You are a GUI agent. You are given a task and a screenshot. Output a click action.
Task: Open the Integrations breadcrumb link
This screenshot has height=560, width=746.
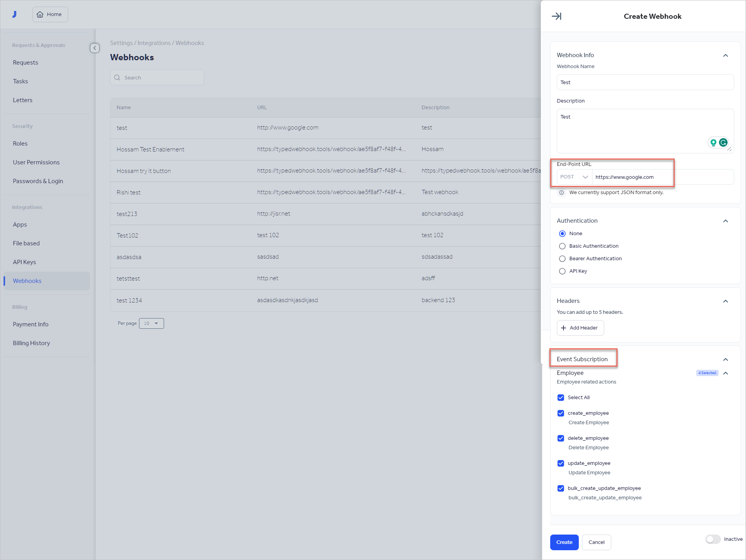coord(154,43)
